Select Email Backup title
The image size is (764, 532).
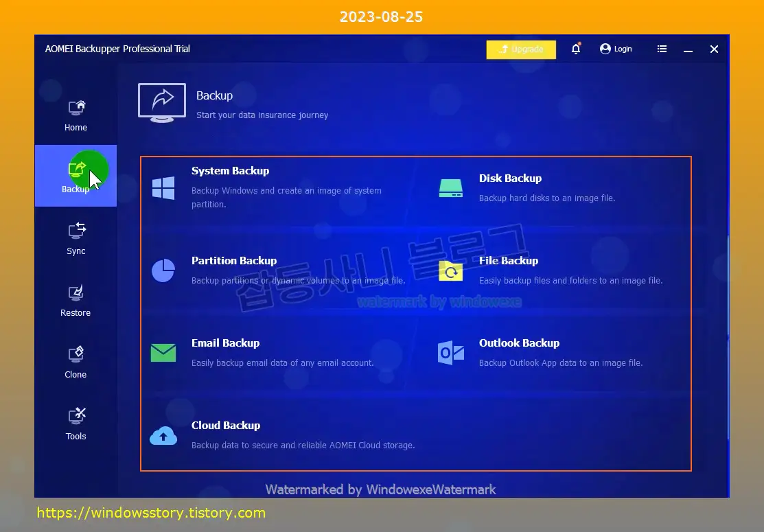225,343
